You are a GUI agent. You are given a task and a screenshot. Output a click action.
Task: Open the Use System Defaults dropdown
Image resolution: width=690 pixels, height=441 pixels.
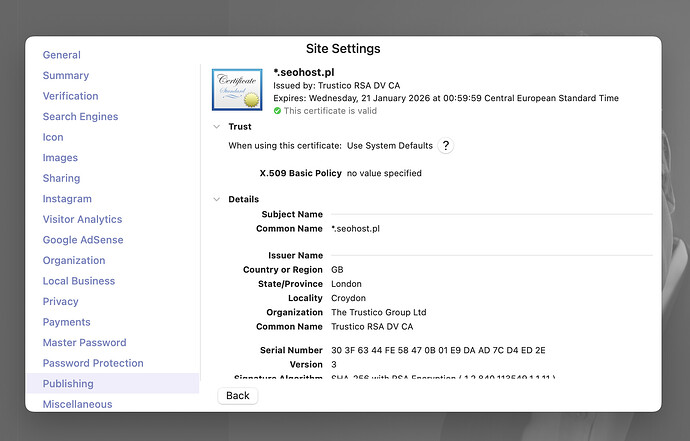pos(389,146)
